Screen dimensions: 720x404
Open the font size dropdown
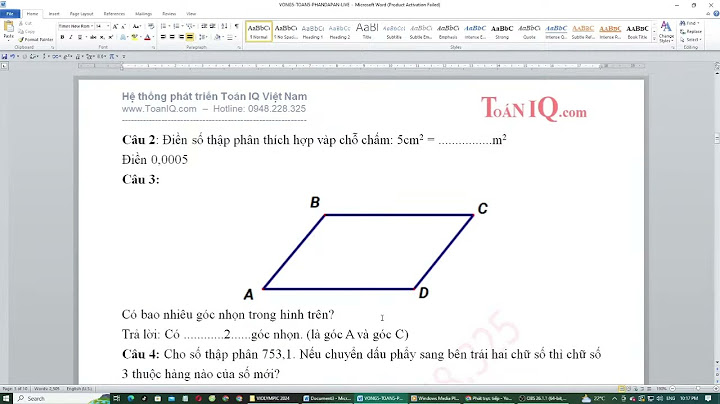coord(108,27)
